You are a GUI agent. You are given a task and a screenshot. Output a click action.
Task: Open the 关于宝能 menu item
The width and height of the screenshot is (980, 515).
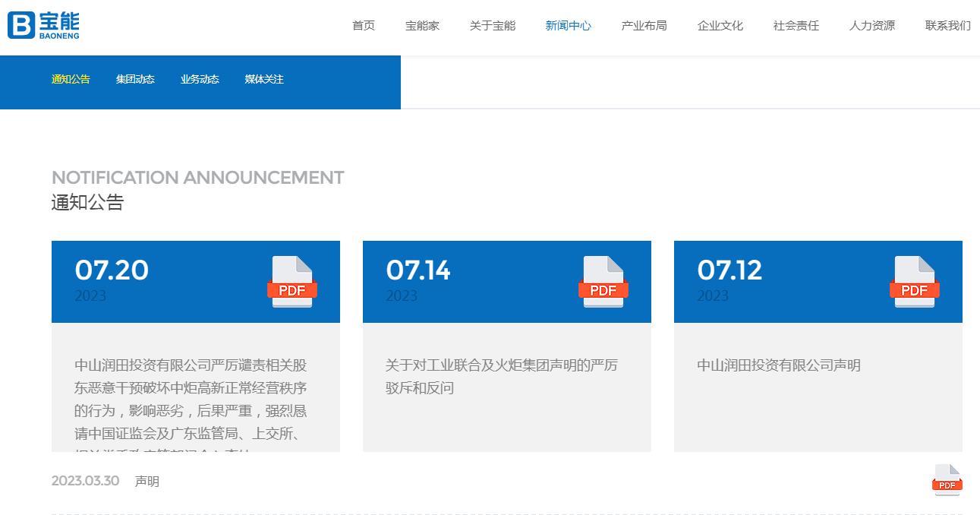coord(492,25)
